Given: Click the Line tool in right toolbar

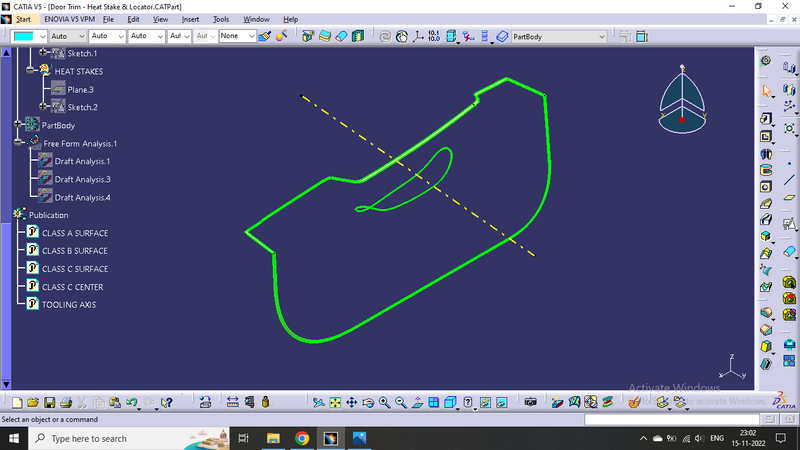Looking at the screenshot, I should 789,180.
